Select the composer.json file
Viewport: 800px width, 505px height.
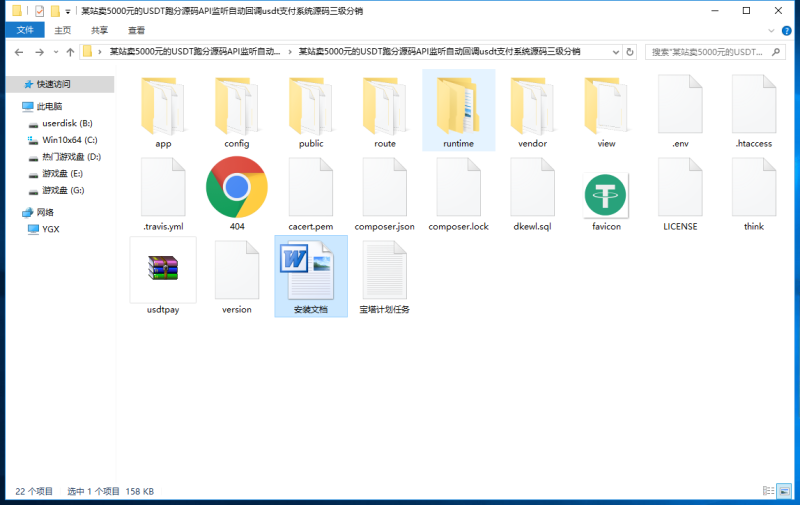pyautogui.click(x=385, y=194)
